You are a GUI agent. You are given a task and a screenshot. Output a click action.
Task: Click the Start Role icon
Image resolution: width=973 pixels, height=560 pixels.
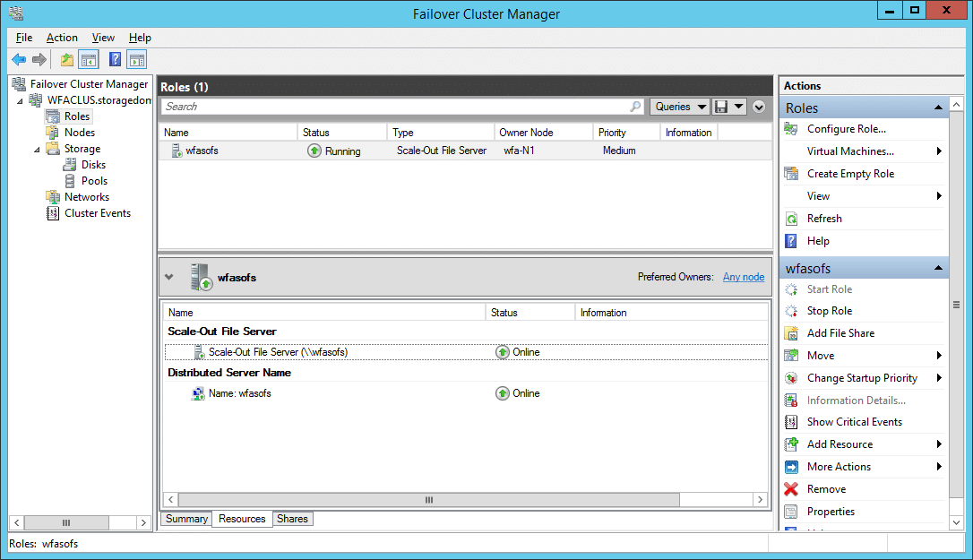[791, 289]
